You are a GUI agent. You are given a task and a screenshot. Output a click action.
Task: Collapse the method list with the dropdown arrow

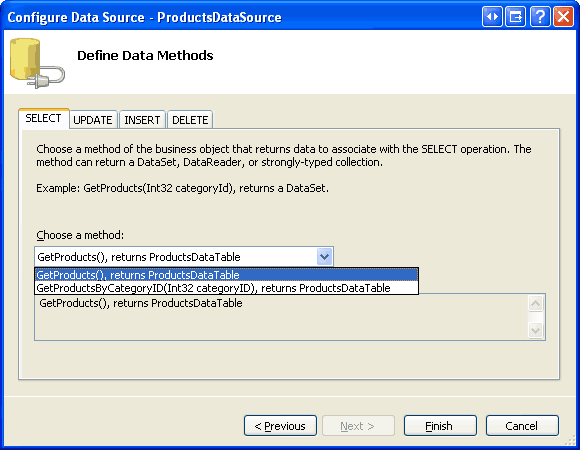[x=324, y=257]
